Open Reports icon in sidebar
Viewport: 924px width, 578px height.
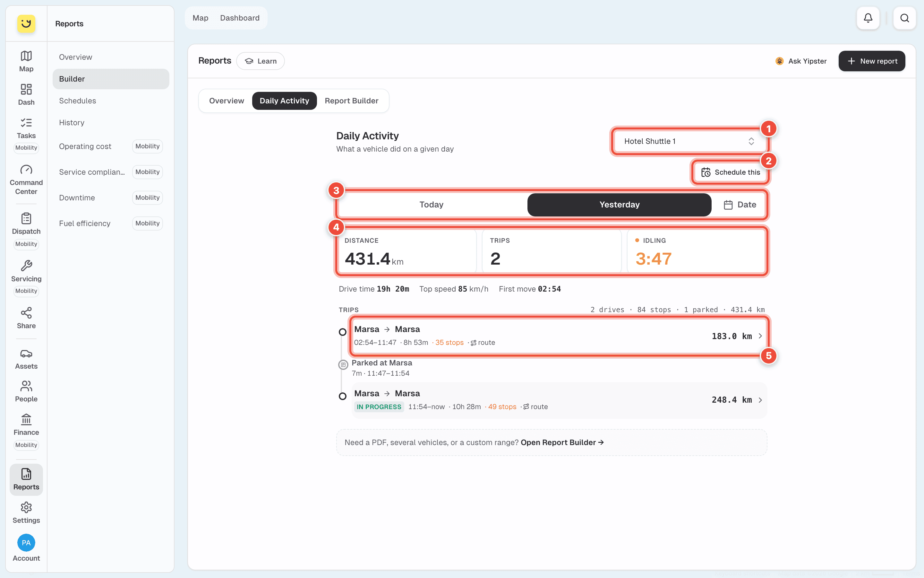click(26, 479)
